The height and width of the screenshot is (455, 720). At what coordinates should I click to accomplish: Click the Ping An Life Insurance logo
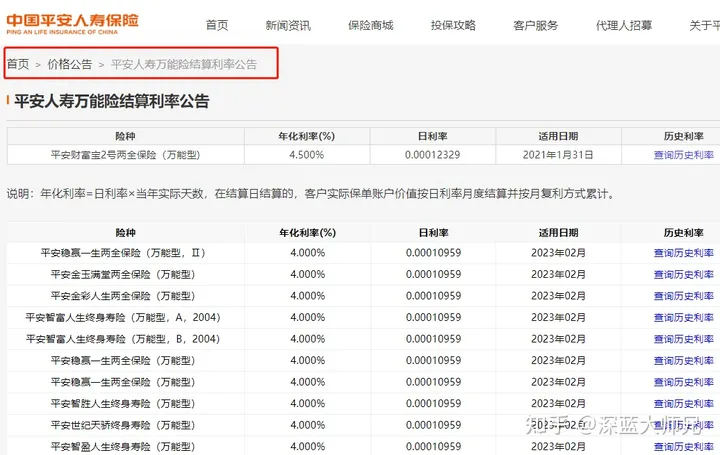pyautogui.click(x=73, y=23)
